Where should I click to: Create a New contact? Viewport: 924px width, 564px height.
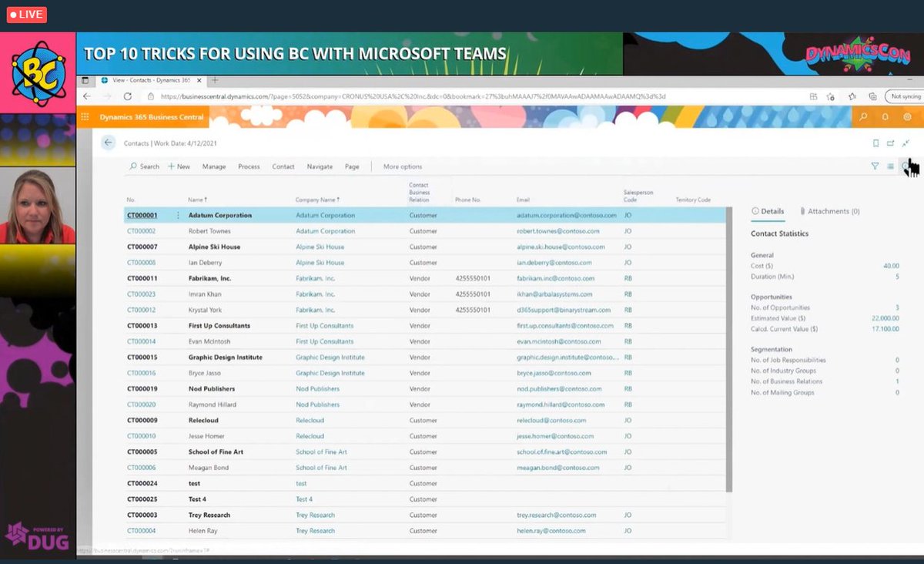179,166
